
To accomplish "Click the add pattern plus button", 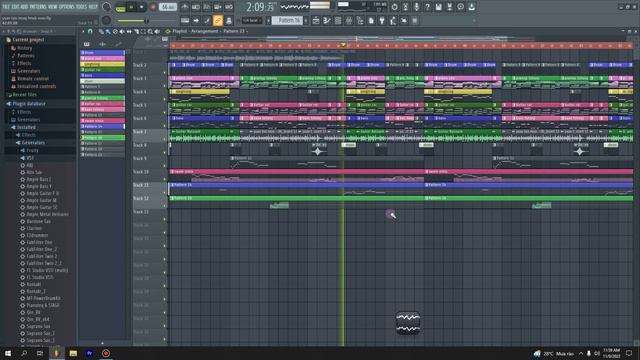I will pos(306,20).
